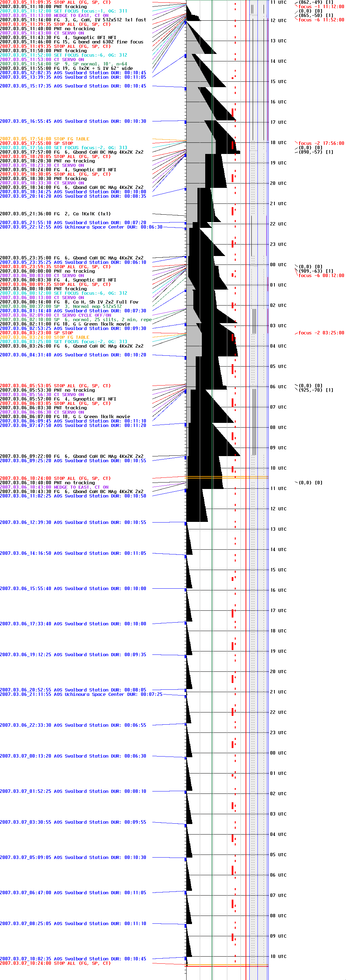Select the 2007.03.07_06:47:00 Svalbard Station pass

(73, 893)
